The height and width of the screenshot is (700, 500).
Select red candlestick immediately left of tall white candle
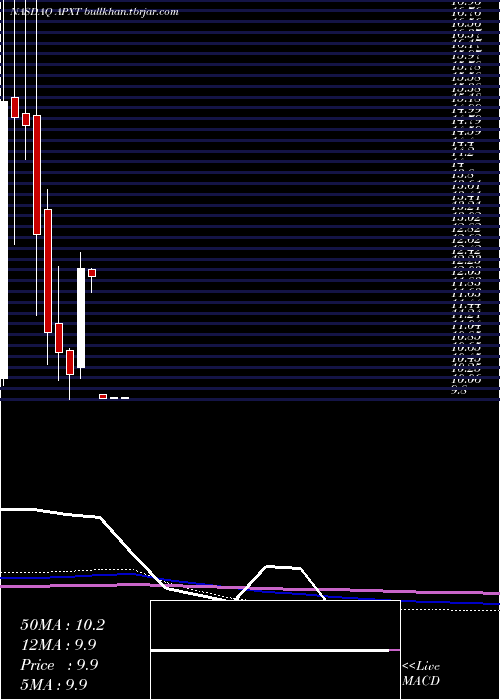(70, 362)
